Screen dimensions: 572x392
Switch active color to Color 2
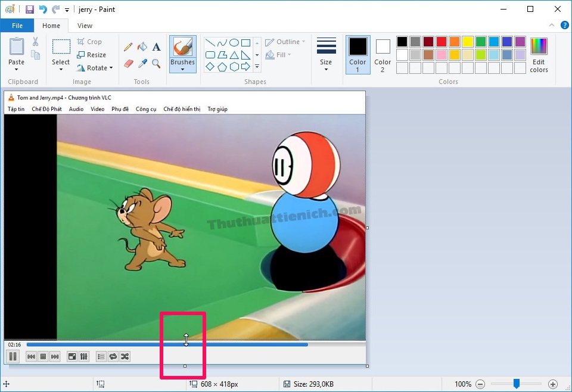pyautogui.click(x=383, y=54)
